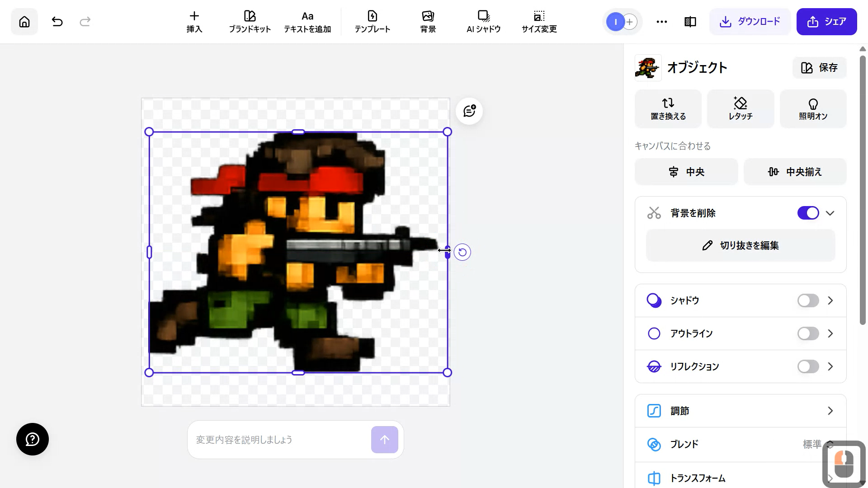The image size is (868, 488).
Task: Add a collaborator with the plus icon
Action: coord(630,22)
